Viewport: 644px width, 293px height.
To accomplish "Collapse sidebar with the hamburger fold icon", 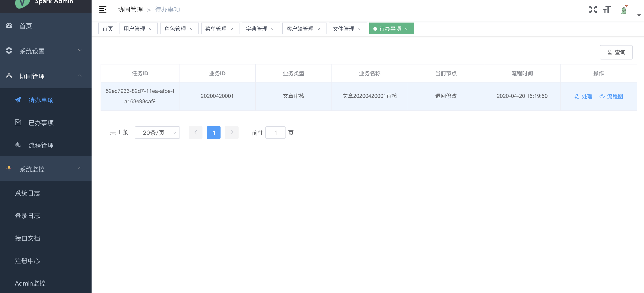I will pos(103,9).
